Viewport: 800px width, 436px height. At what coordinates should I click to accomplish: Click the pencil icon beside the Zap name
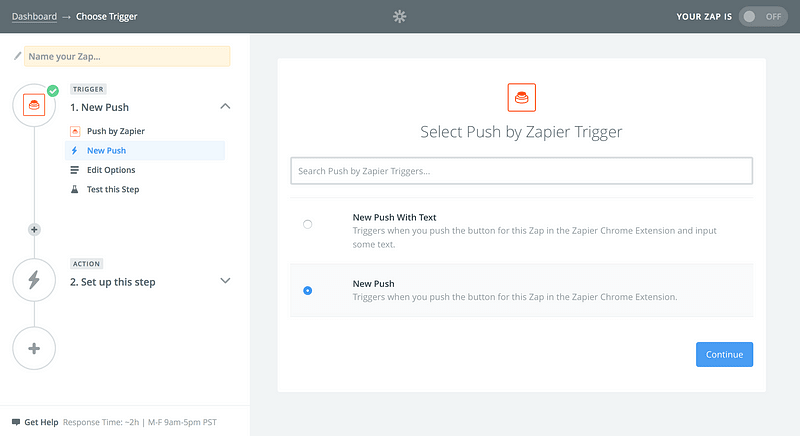pos(17,56)
